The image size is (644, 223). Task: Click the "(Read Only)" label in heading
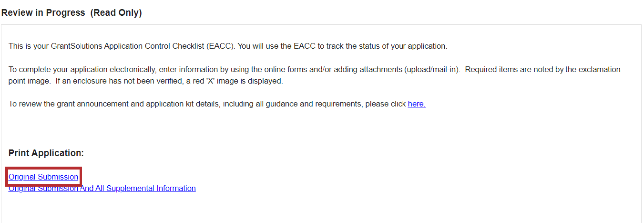[x=116, y=13]
